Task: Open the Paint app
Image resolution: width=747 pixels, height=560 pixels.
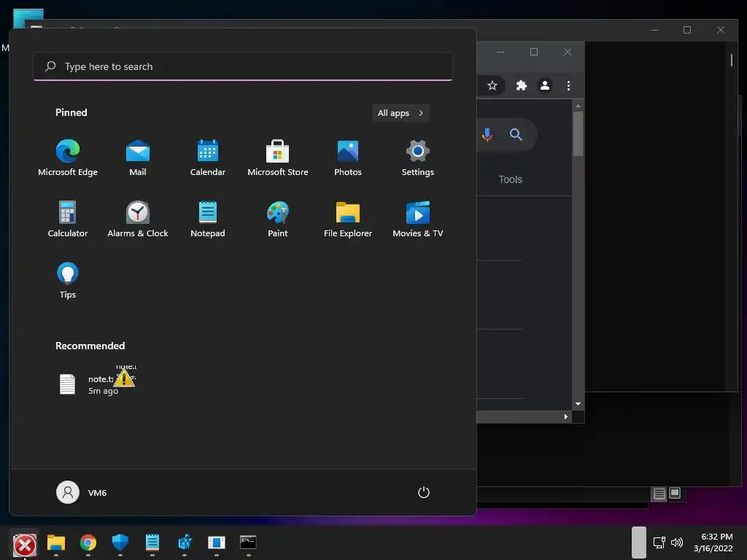Action: [278, 219]
